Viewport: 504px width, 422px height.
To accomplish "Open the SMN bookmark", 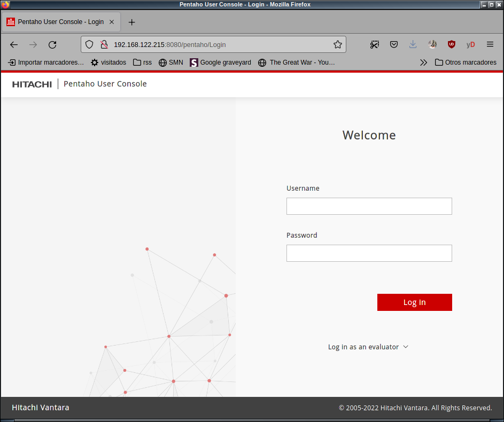I will pos(171,62).
